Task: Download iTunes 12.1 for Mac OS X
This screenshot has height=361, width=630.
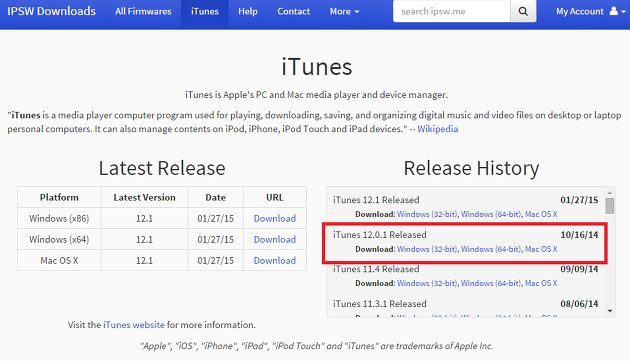Action: tap(274, 260)
